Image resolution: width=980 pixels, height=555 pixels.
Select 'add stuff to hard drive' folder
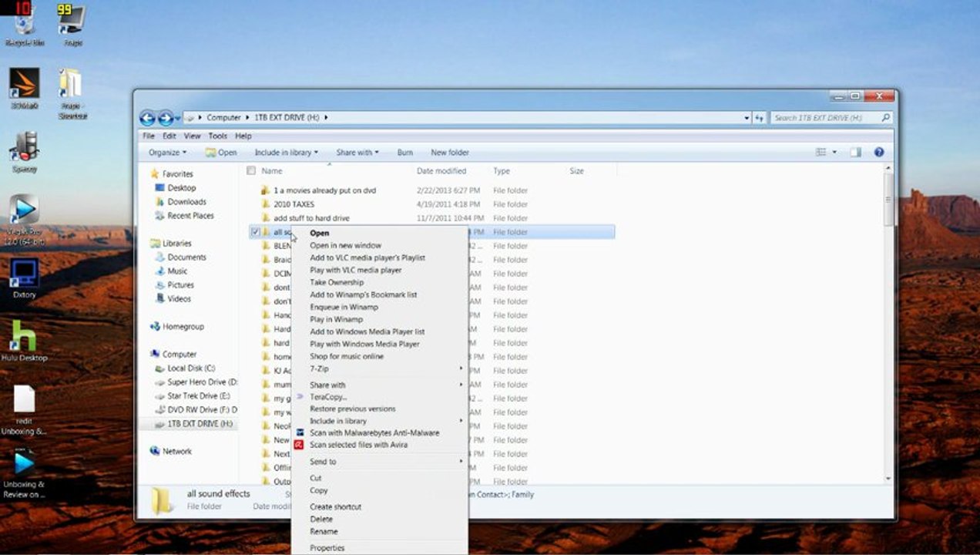311,218
